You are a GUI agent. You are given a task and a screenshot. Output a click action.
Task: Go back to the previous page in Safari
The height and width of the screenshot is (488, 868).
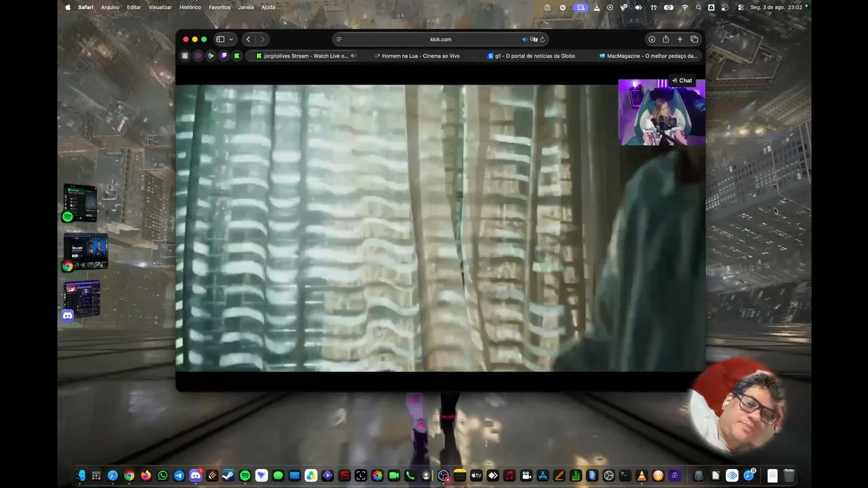248,39
